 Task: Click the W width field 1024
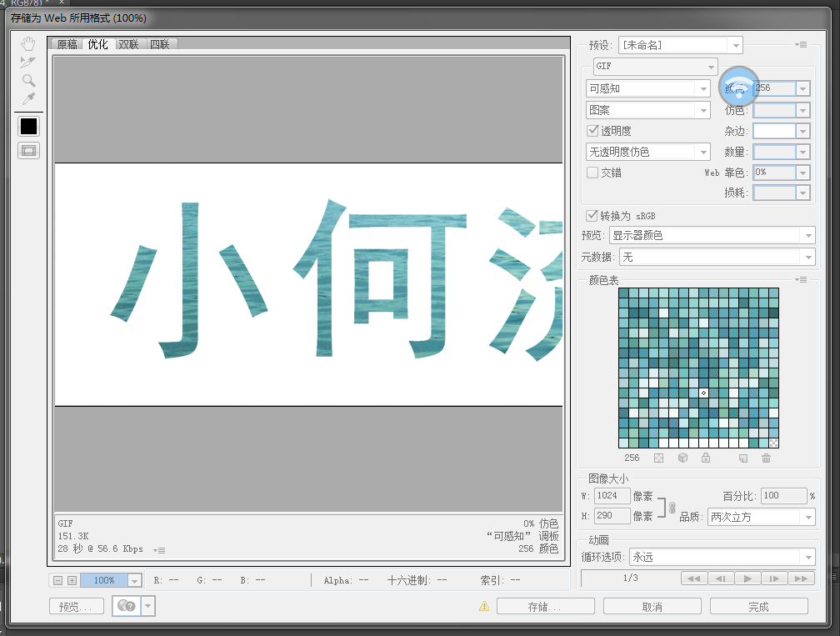click(612, 496)
